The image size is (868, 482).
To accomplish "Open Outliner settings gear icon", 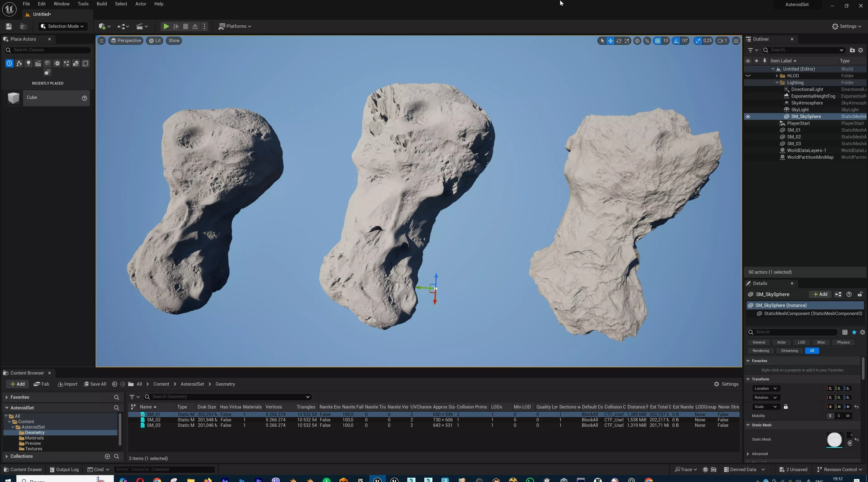I will [861, 50].
